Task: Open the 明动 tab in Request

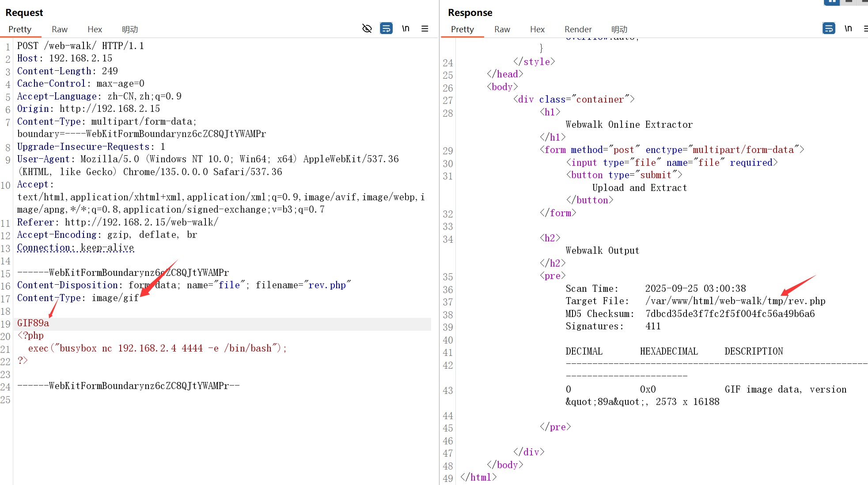Action: click(130, 29)
